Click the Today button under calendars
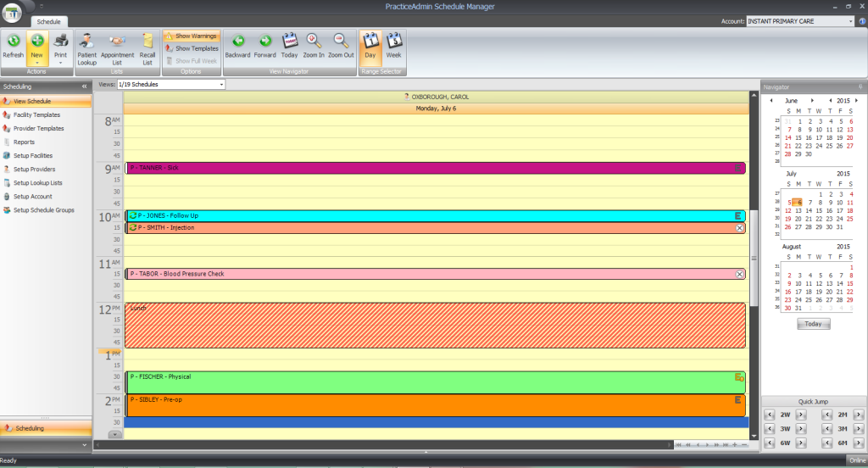This screenshot has height=468, width=868. click(x=813, y=324)
